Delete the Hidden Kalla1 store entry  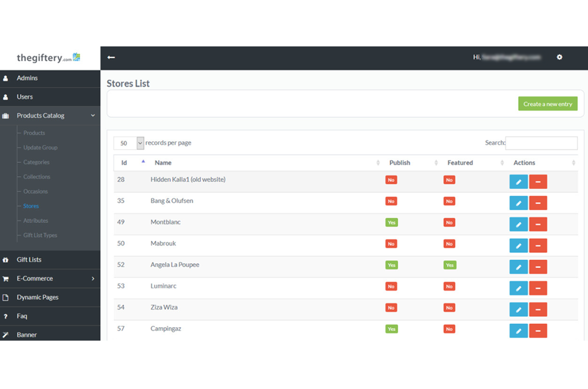pos(538,182)
